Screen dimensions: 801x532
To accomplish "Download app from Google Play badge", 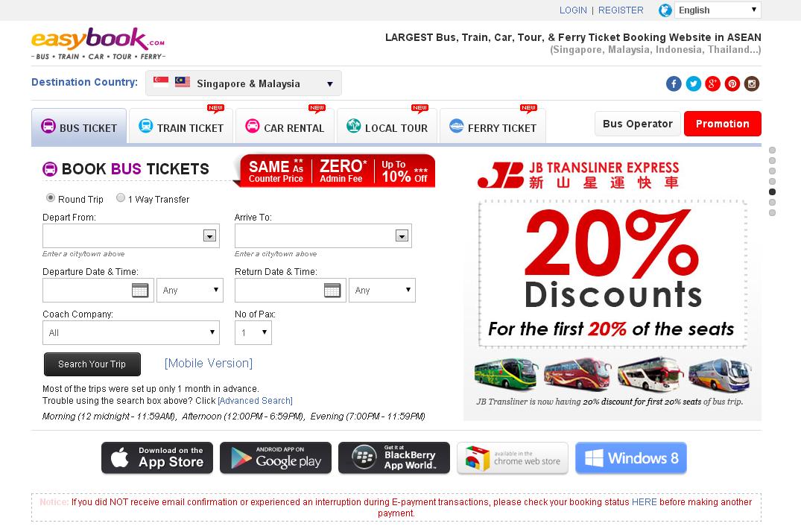I will 276,458.
